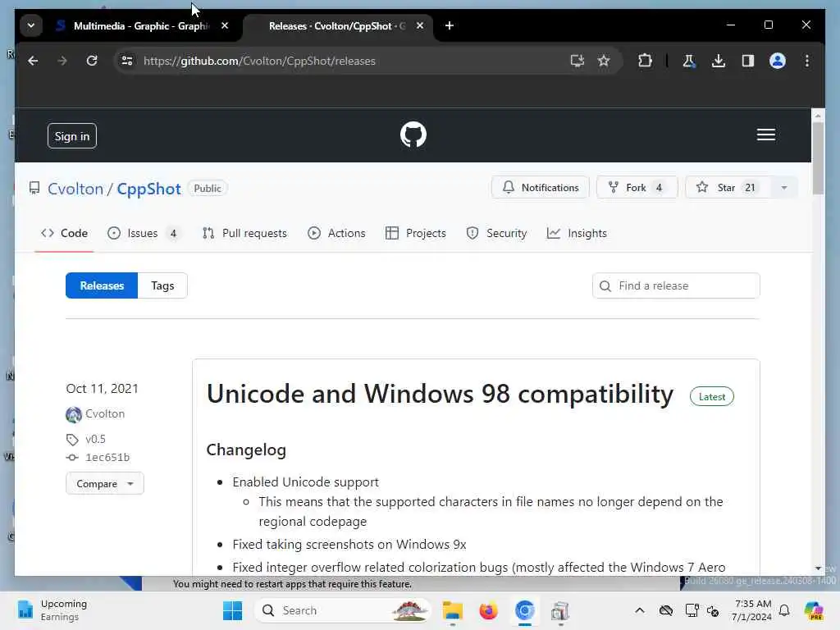Screen dimensions: 840x630
Task: Open the GitHub hamburger menu
Action: 766,135
